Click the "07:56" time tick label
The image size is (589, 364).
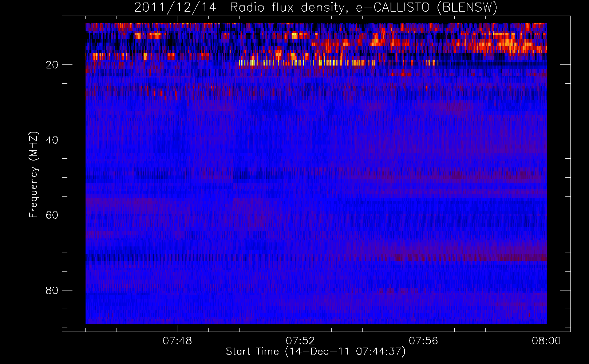coord(423,341)
